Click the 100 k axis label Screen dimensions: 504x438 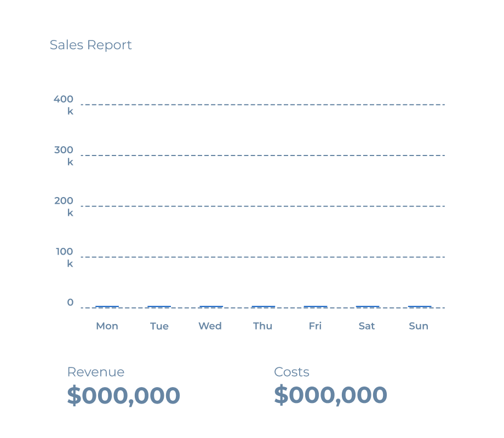point(64,257)
